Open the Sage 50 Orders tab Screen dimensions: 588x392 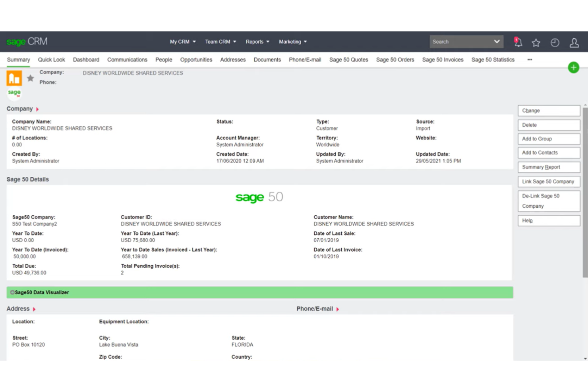pyautogui.click(x=395, y=60)
